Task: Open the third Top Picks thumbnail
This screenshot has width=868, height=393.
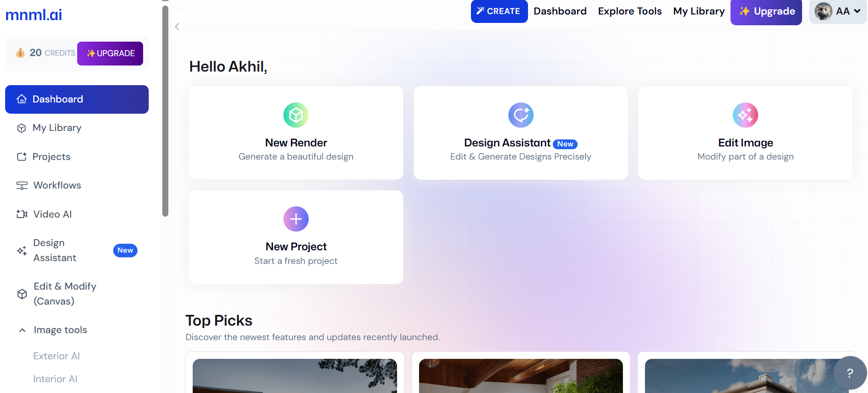Action: pyautogui.click(x=746, y=376)
